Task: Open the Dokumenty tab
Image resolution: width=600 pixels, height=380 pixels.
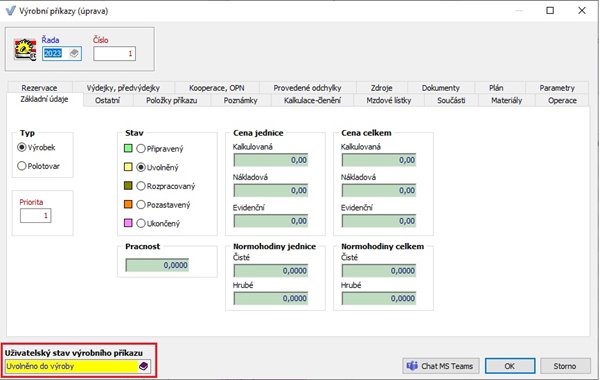Action: [x=441, y=88]
